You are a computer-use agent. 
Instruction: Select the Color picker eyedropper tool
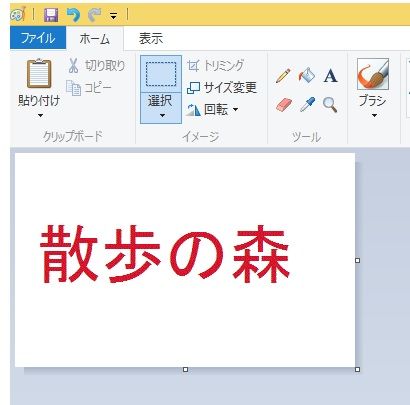tap(307, 104)
